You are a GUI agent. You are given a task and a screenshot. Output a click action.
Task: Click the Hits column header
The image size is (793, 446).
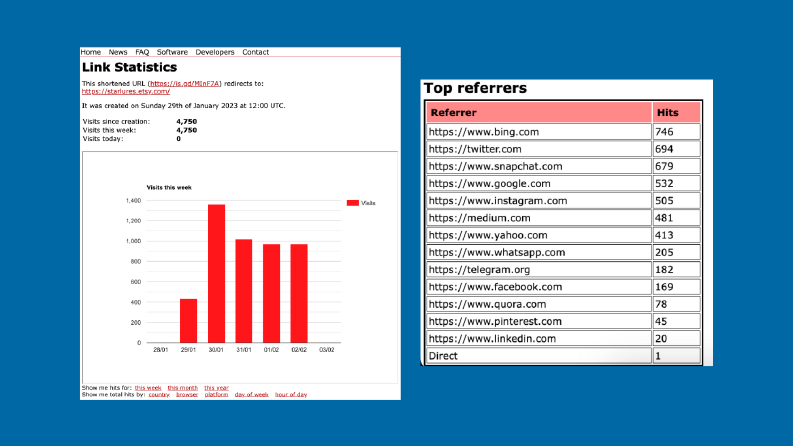coord(677,112)
